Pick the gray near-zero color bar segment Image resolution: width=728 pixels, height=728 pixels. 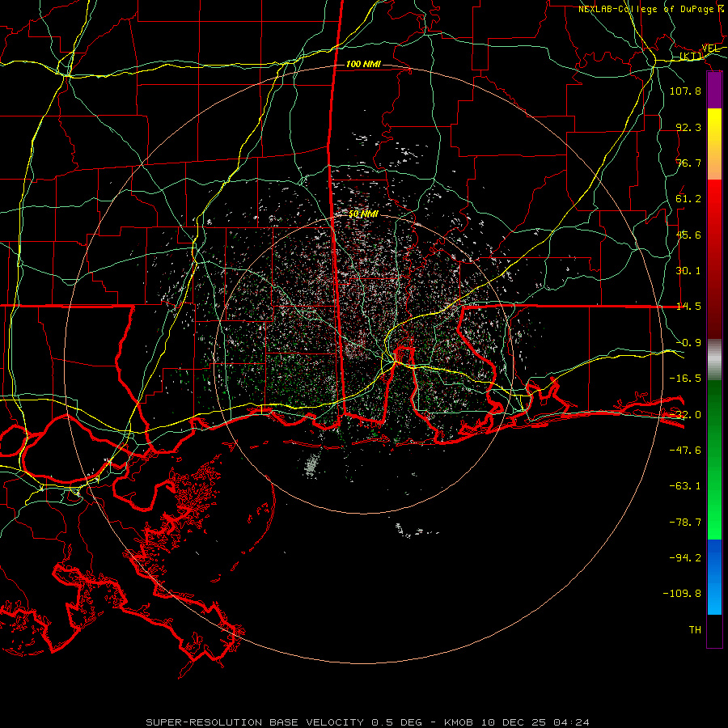[x=714, y=360]
